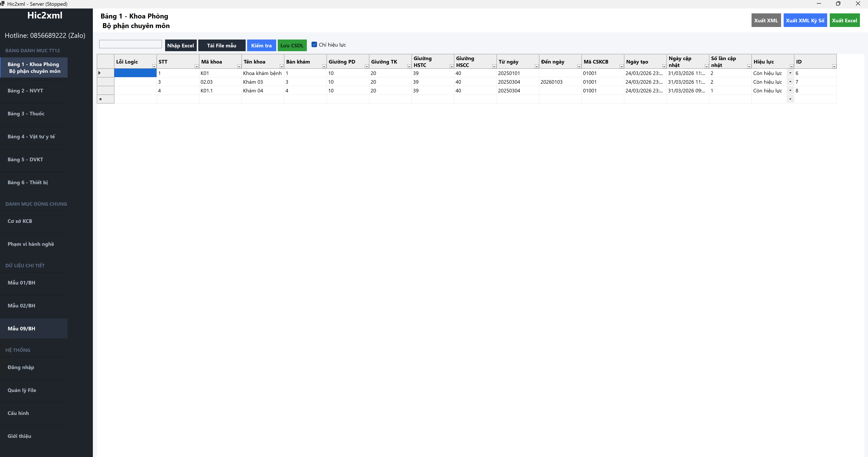Run the Kiểm tra check

pyautogui.click(x=261, y=45)
